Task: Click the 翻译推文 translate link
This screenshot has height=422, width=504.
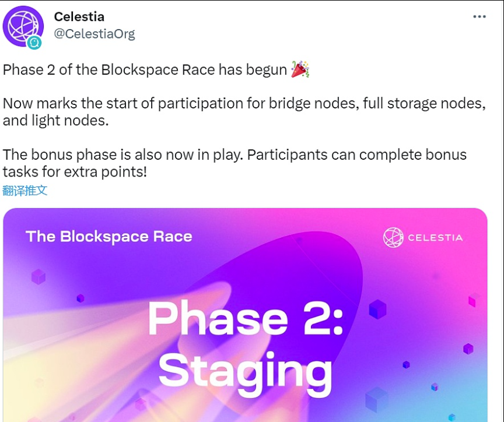Action: click(24, 191)
